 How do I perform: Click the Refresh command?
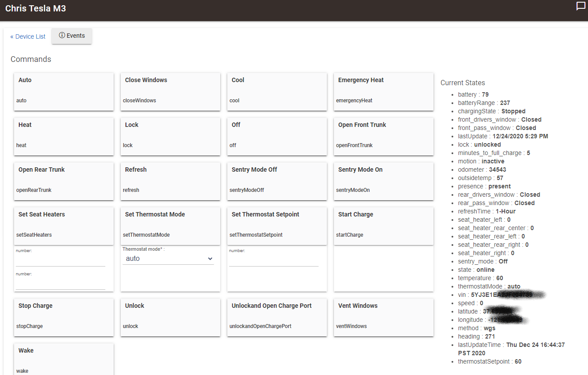[170, 181]
